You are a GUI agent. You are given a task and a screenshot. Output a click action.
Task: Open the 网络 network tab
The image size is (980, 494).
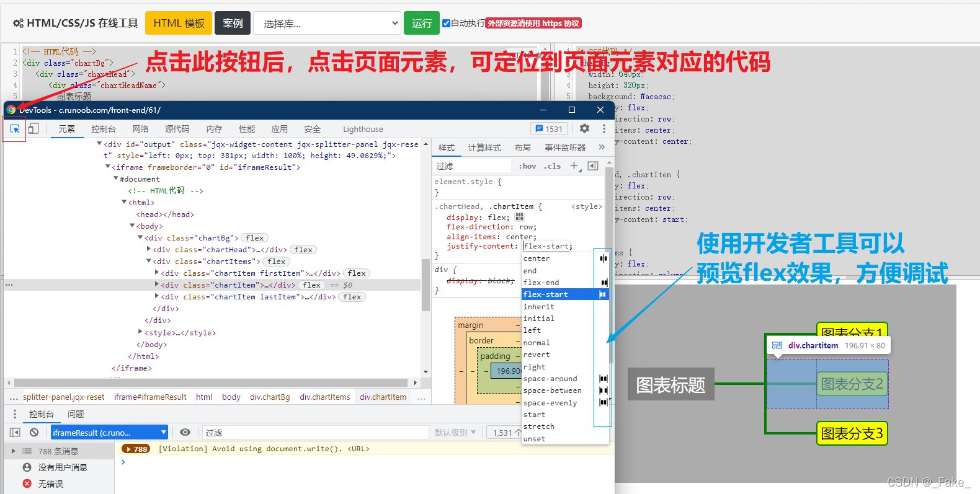click(x=140, y=129)
